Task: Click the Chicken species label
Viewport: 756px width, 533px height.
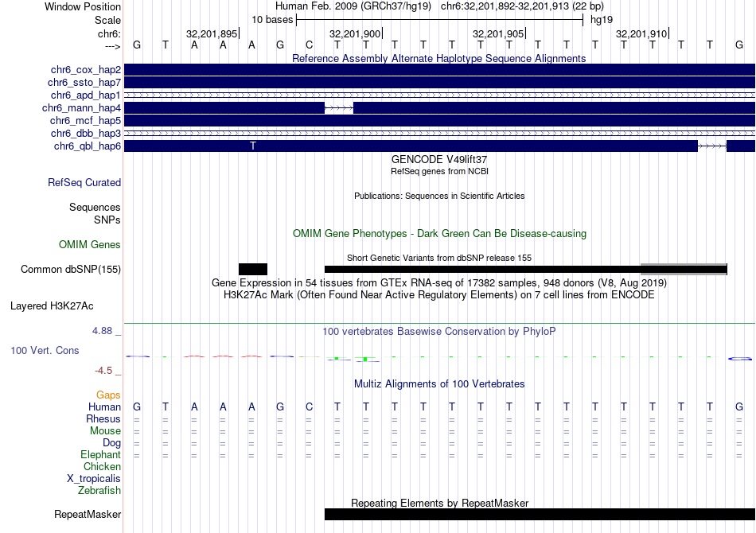Action: (102, 466)
